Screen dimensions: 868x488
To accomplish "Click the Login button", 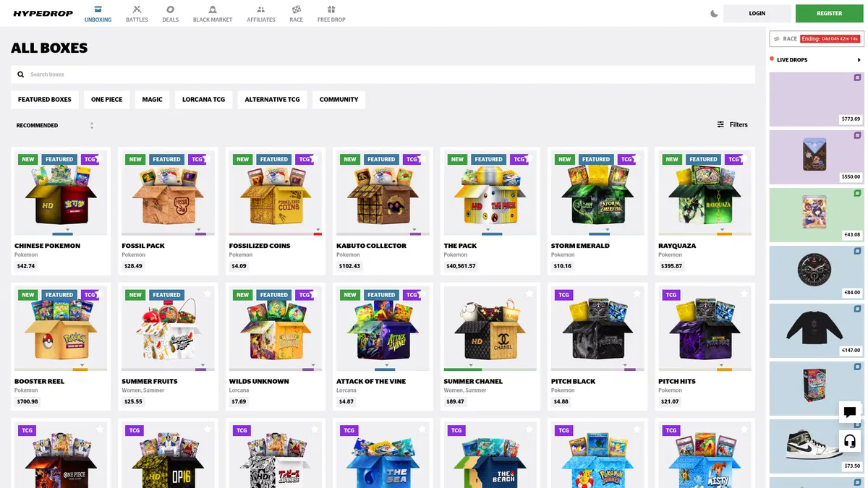I will [757, 13].
